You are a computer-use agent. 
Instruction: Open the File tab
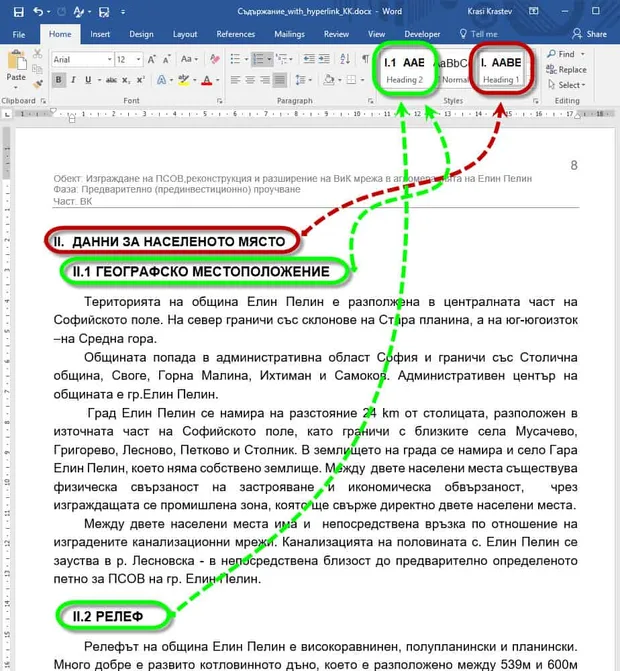pyautogui.click(x=19, y=35)
